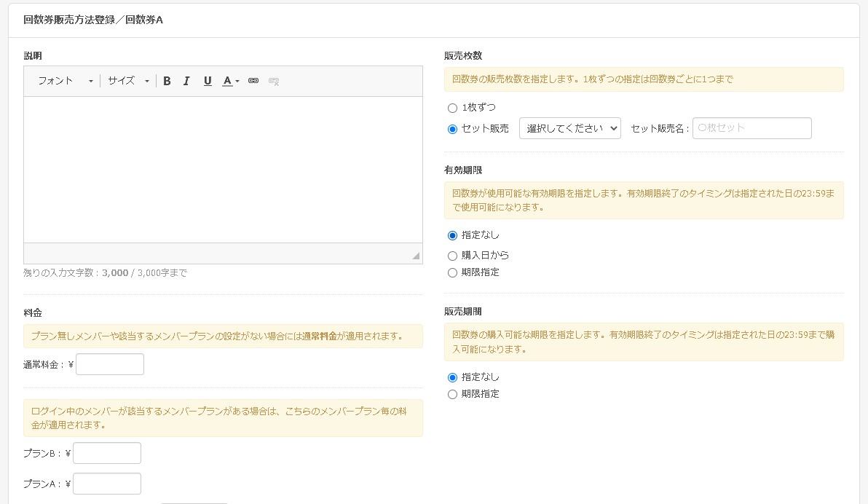Expand the 選択してください set quantity dropdown
The height and width of the screenshot is (504, 868).
point(569,128)
